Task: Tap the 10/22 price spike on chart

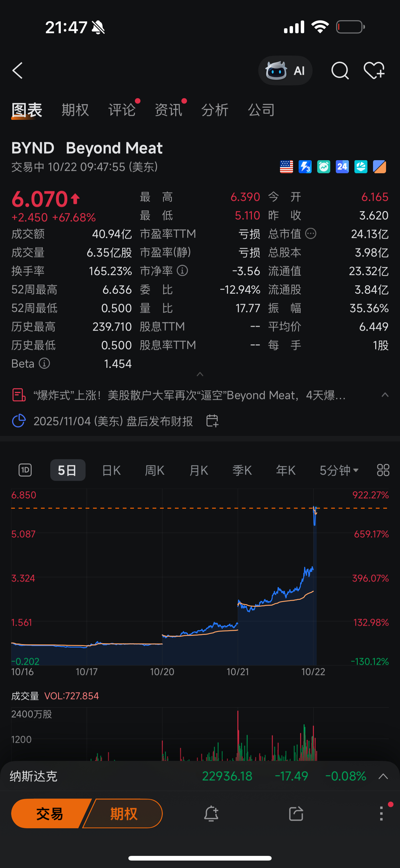Action: point(315,516)
